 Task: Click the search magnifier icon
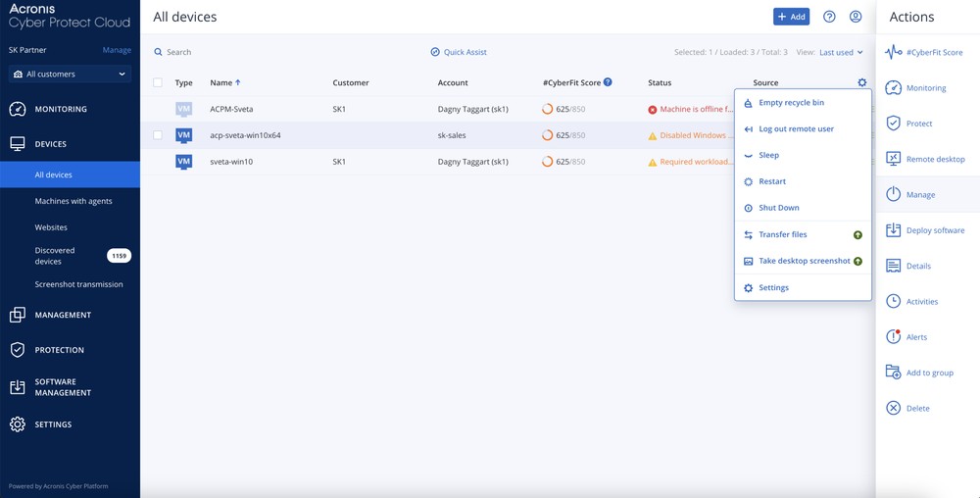[x=158, y=52]
